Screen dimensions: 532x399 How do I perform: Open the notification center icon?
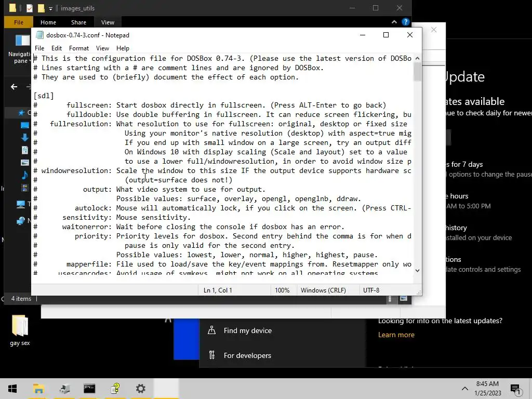click(x=515, y=389)
